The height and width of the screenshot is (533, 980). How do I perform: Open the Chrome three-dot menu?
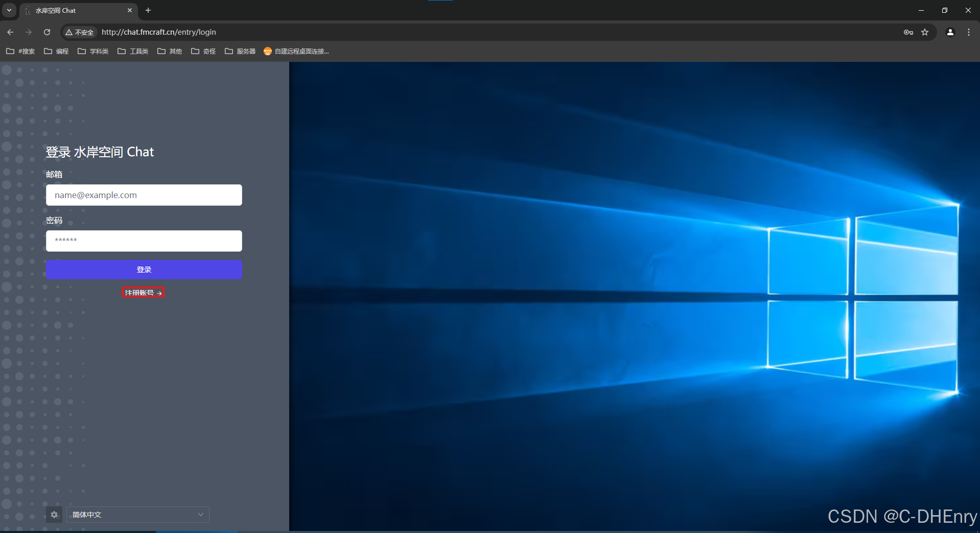point(969,32)
